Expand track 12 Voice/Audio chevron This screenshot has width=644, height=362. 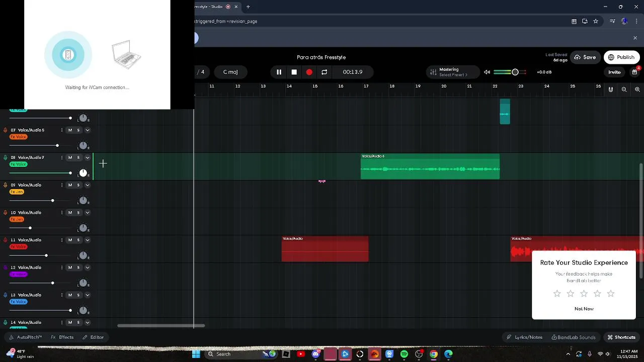[x=87, y=267]
